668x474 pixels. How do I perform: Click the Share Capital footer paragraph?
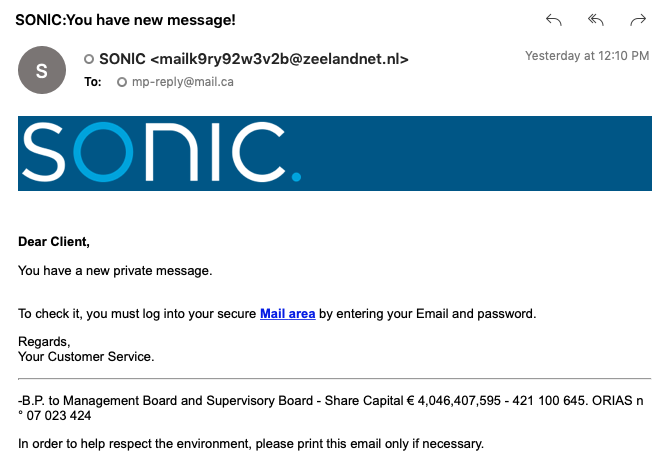point(331,408)
